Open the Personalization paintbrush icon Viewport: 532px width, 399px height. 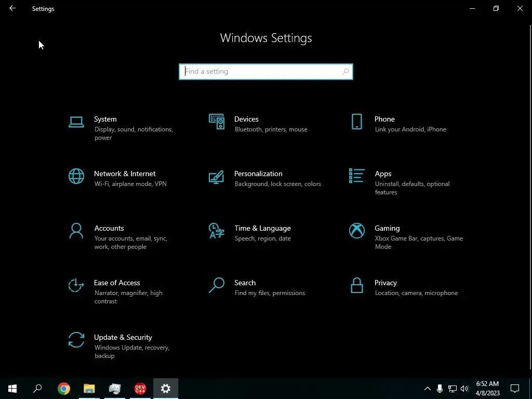tap(217, 177)
